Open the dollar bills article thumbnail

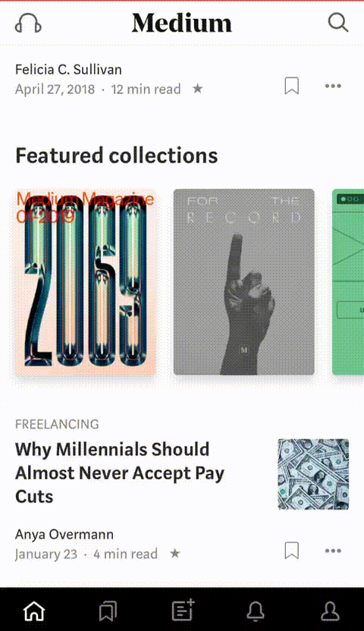tap(313, 474)
